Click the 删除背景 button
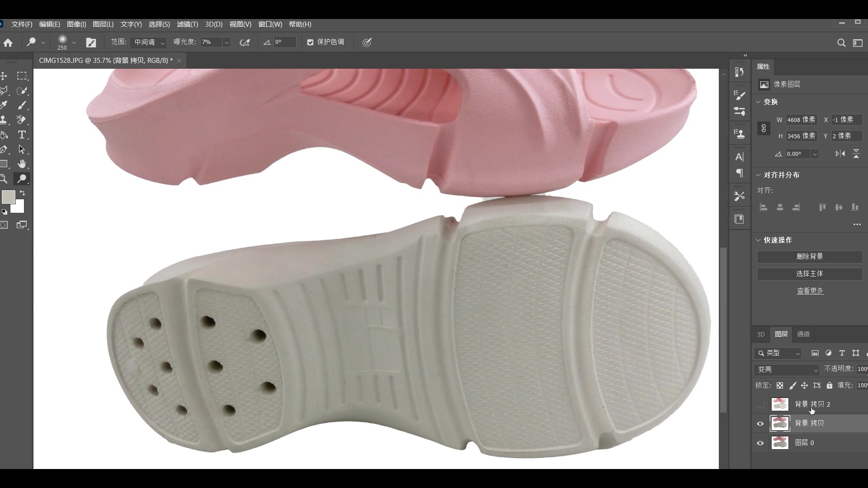This screenshot has height=488, width=868. tap(809, 257)
